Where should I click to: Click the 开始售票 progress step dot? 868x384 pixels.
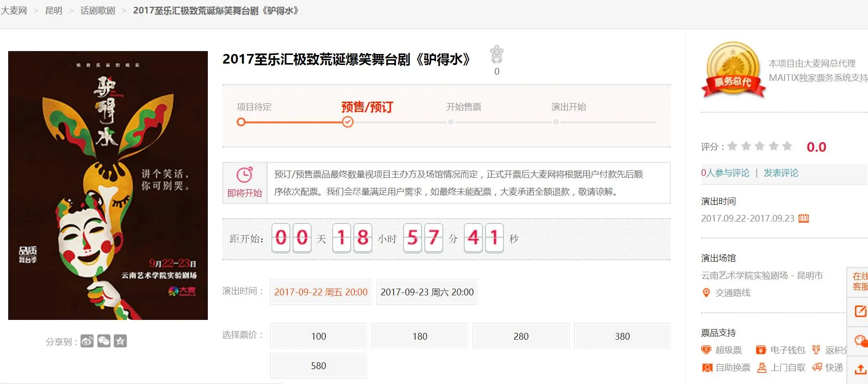click(451, 122)
